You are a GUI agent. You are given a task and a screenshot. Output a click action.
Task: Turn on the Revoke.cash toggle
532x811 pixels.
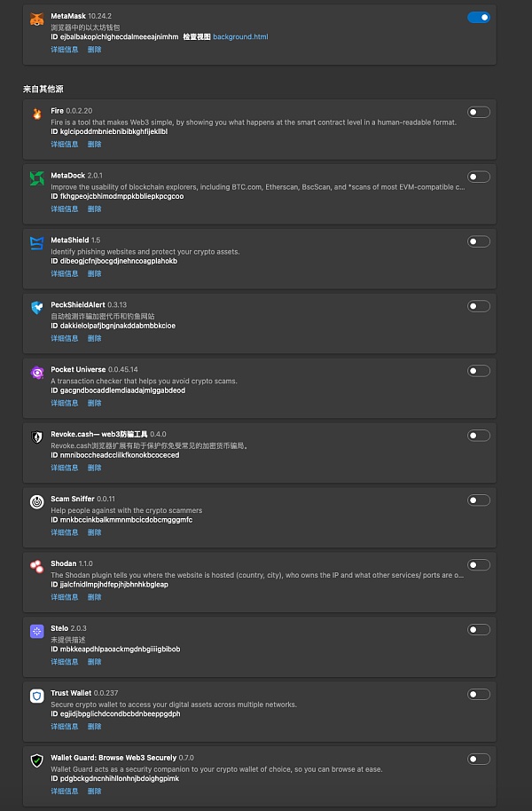click(479, 436)
